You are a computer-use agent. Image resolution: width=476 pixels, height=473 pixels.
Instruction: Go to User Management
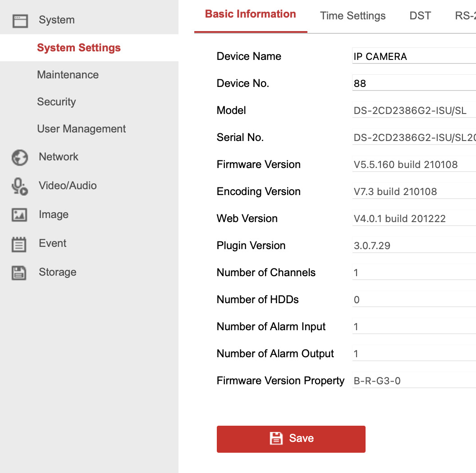point(81,129)
